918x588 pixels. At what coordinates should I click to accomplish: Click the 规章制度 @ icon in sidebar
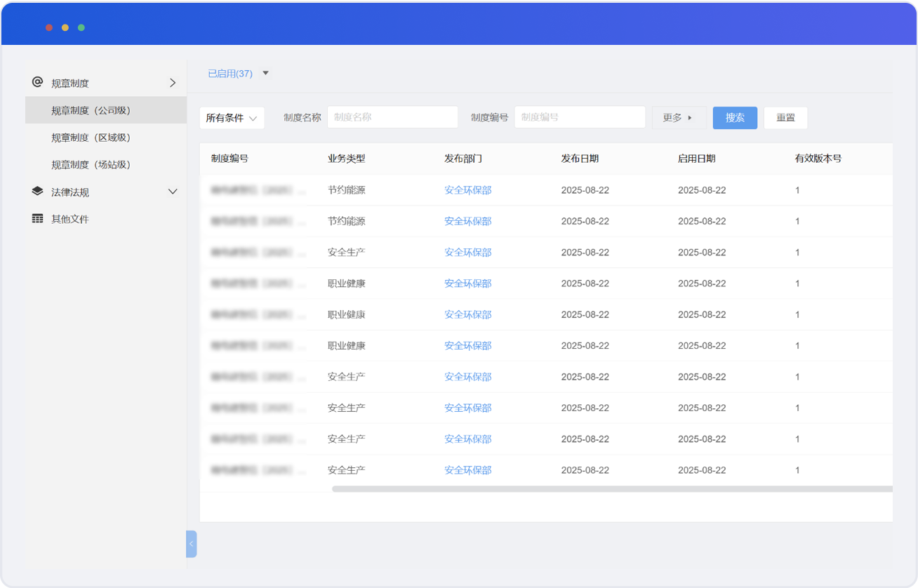[x=38, y=82]
